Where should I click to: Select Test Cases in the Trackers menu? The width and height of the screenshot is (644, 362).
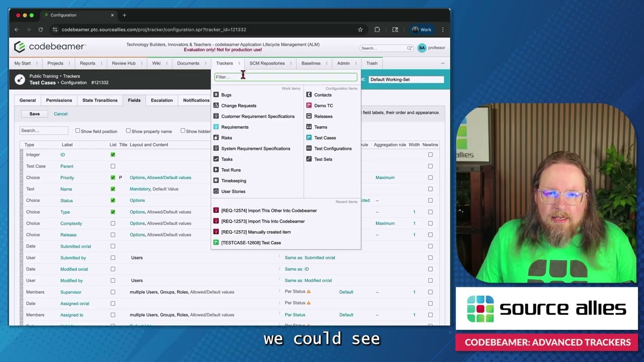point(325,138)
